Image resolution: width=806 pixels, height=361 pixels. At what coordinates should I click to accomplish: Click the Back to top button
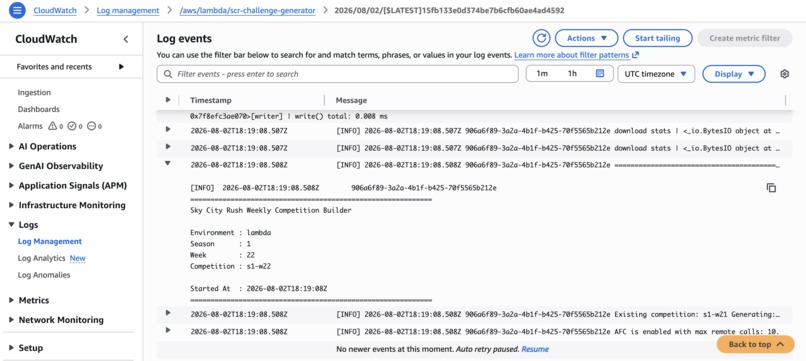[756, 345]
